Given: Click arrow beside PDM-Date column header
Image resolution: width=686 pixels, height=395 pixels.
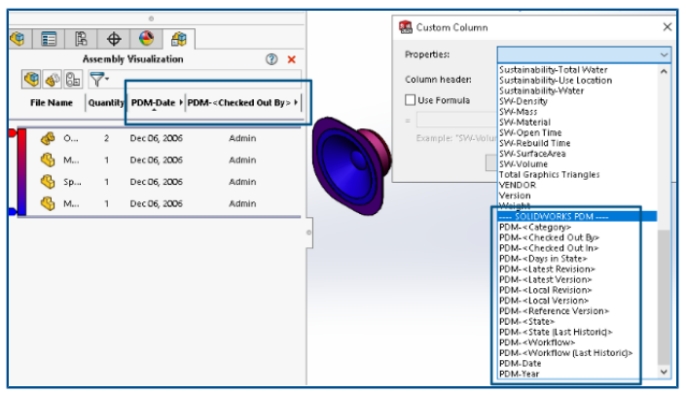Looking at the screenshot, I should (x=181, y=102).
